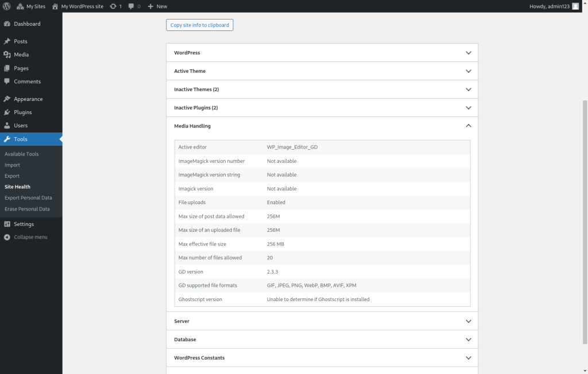
Task: Click My Sites text in admin bar
Action: 36,6
